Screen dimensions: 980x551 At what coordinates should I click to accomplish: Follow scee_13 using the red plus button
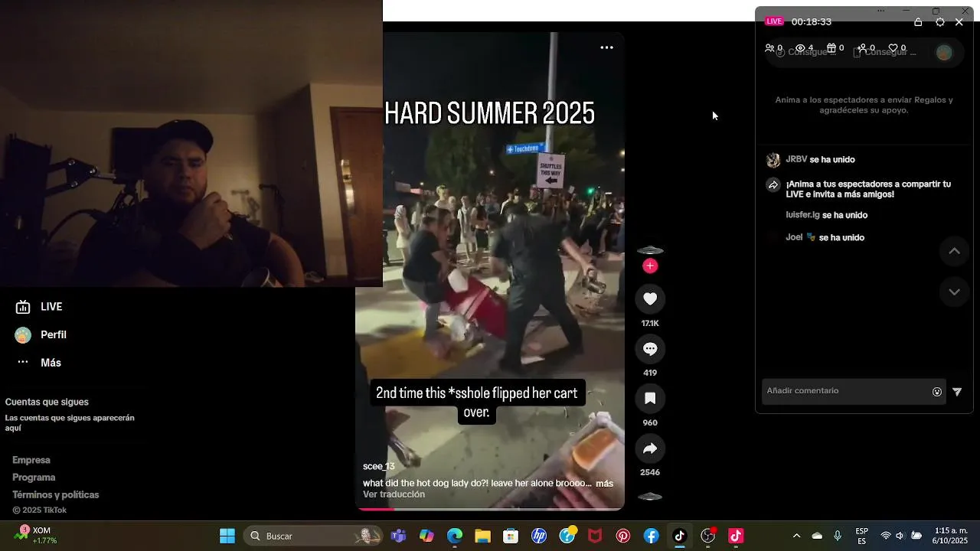pyautogui.click(x=650, y=266)
